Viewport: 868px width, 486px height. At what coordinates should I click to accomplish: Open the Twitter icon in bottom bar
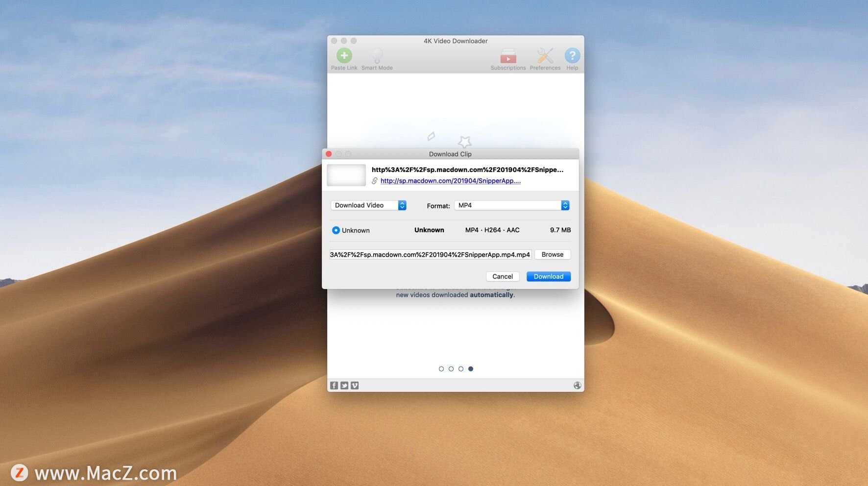[344, 386]
